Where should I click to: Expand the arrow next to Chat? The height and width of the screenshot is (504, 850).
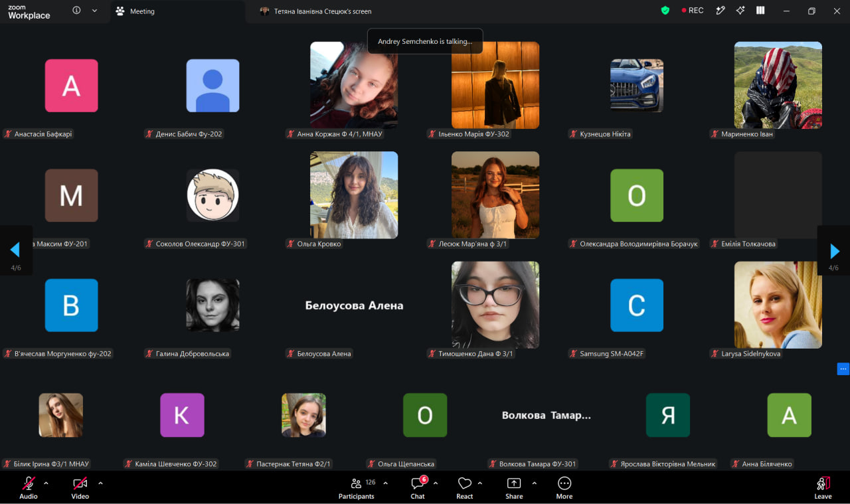click(436, 483)
